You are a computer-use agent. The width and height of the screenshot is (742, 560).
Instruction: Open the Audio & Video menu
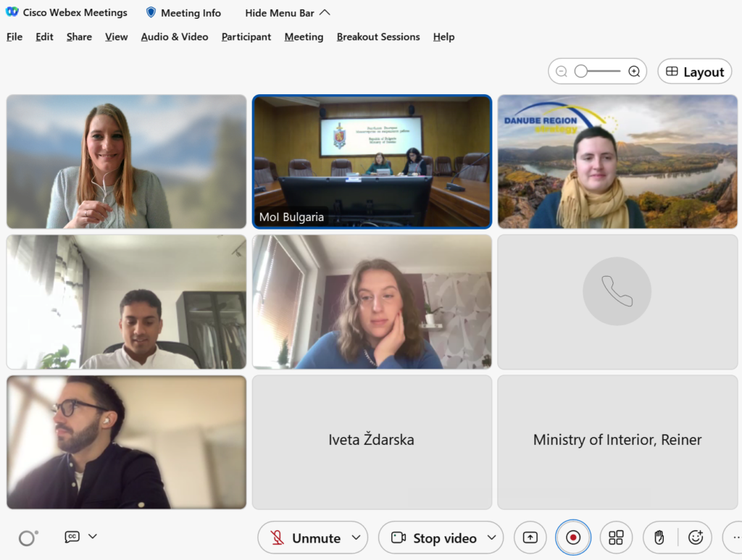click(175, 37)
